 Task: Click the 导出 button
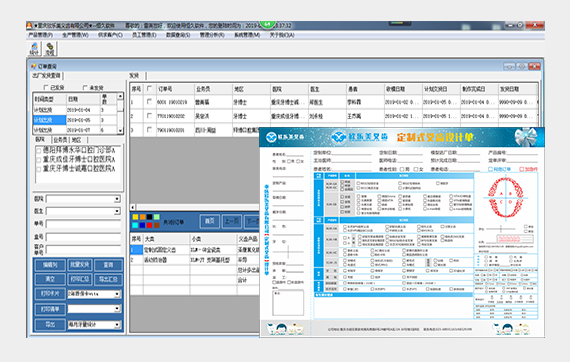coord(50,325)
